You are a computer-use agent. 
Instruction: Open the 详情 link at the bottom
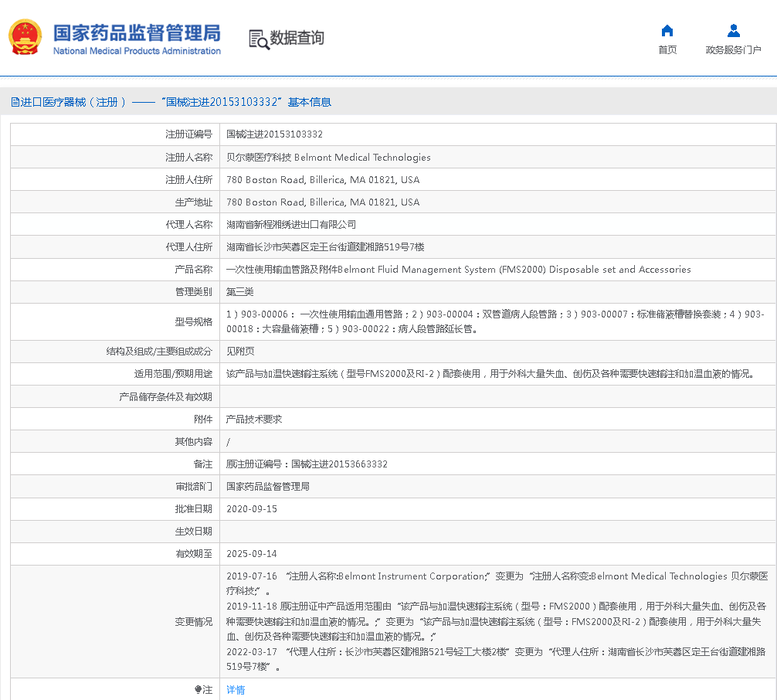pos(236,689)
